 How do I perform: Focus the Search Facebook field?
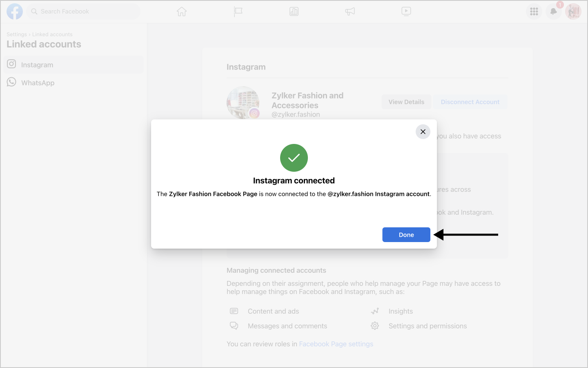[83, 11]
